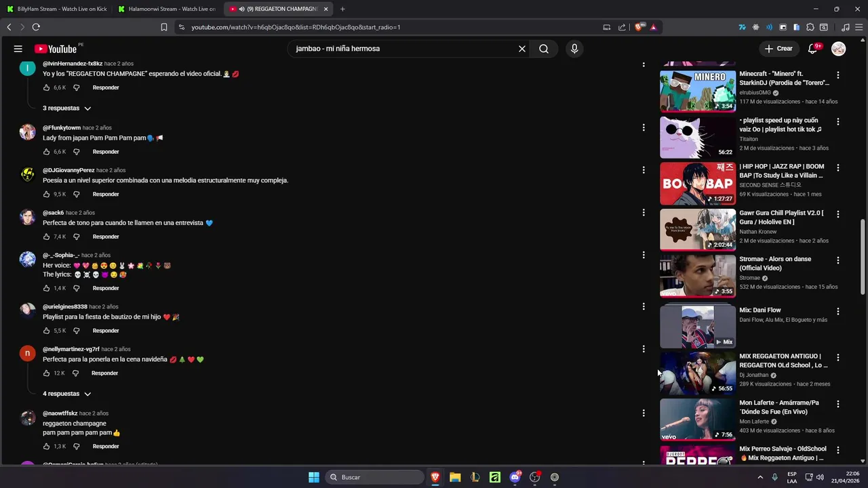Click the share page icon in address bar

tap(622, 27)
